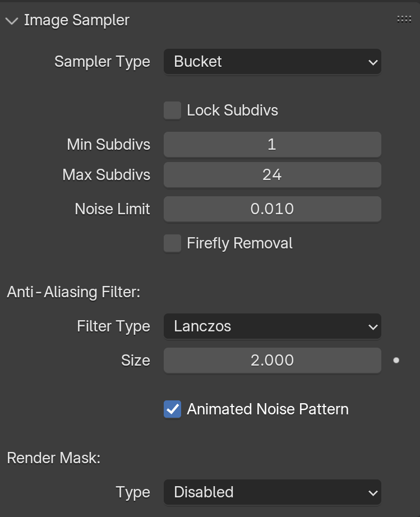Click the panel drag grip dots icon
Viewport: 420px width, 517px height.
point(404,19)
